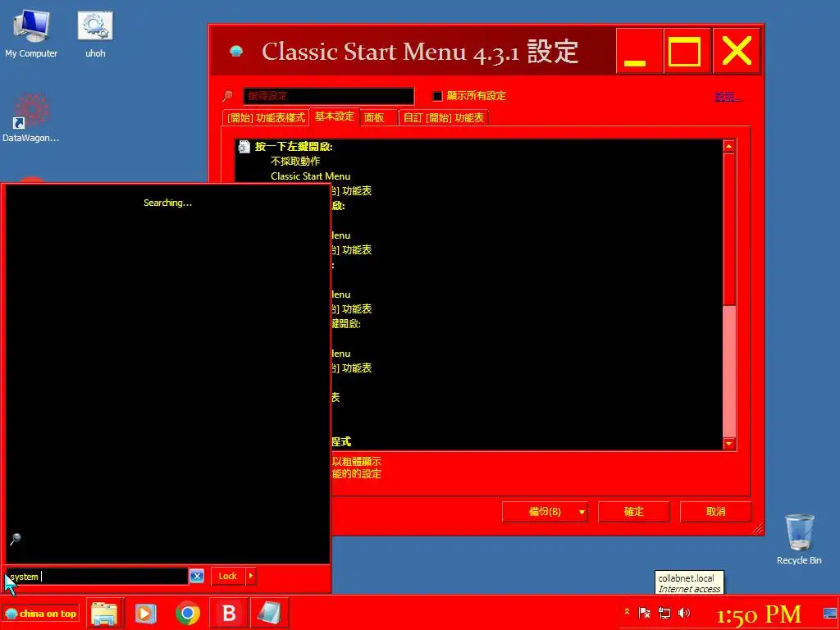Click the 1:50 PM clock
Image resolution: width=840 pixels, height=630 pixels.
759,614
